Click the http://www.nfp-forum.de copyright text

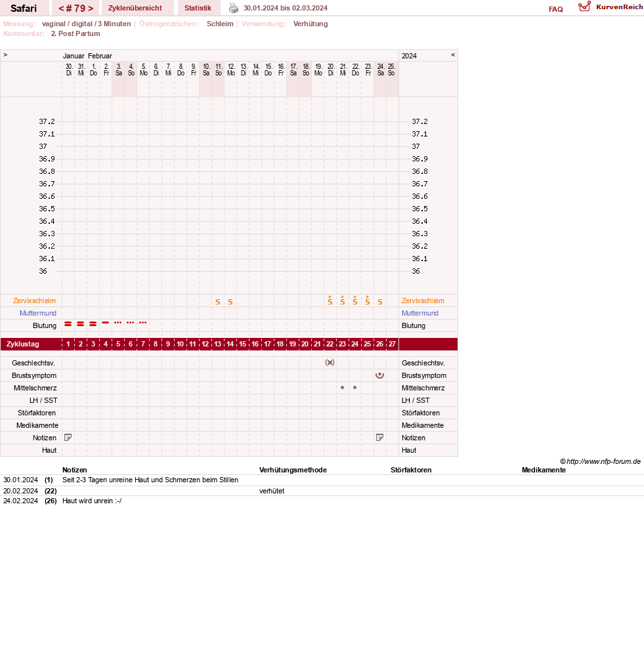click(600, 462)
